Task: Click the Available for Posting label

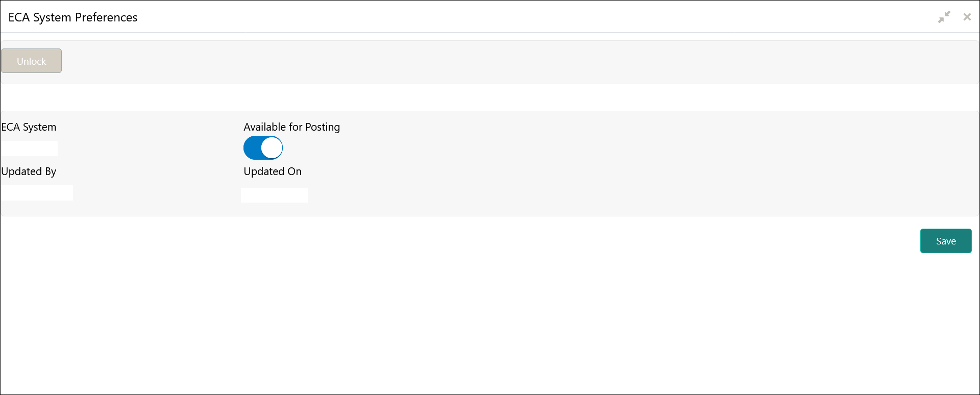Action: point(291,127)
